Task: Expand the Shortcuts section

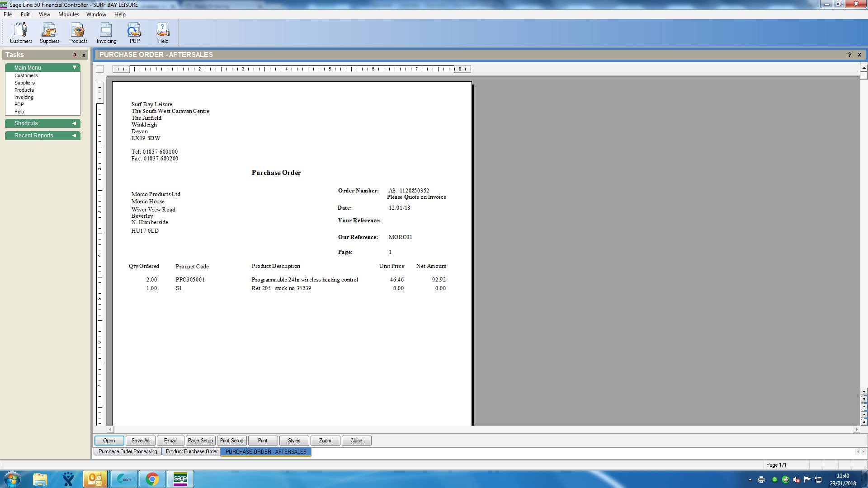Action: tap(74, 123)
